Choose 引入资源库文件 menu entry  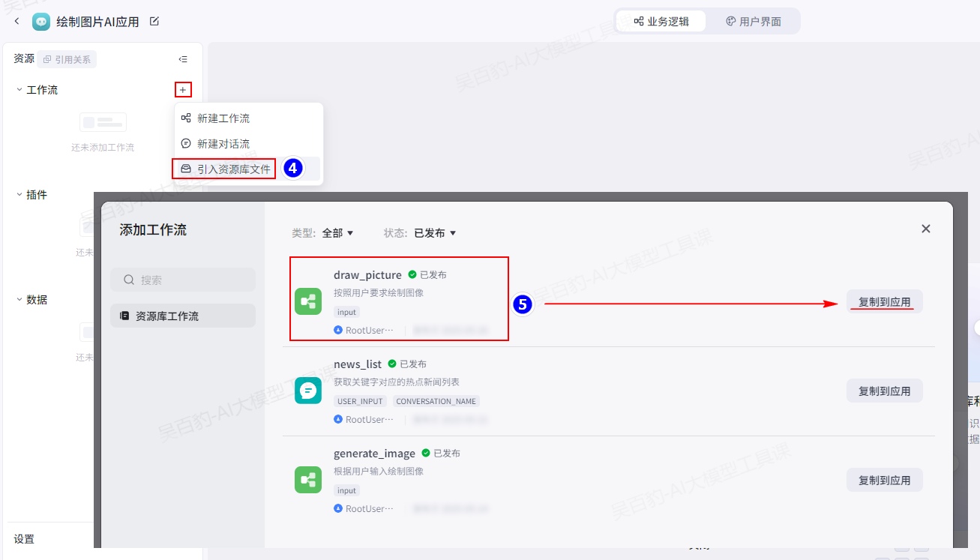click(x=232, y=169)
